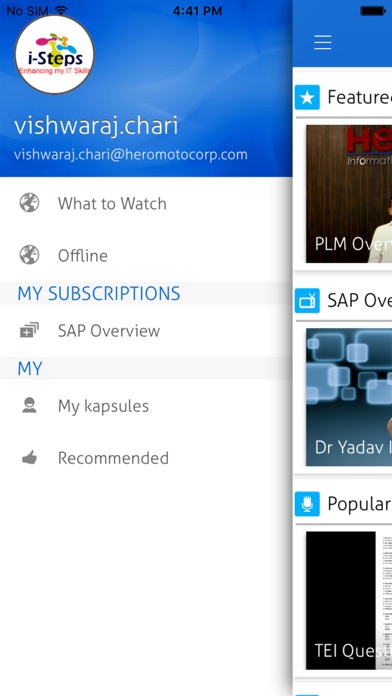Click globe icon next to Offline
392x696 pixels.
pos(29,255)
